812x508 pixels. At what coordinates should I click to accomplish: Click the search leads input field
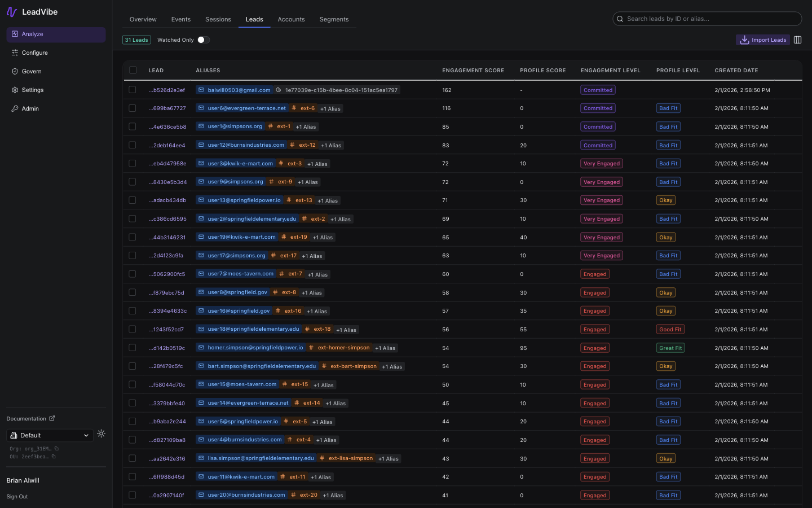tap(707, 19)
